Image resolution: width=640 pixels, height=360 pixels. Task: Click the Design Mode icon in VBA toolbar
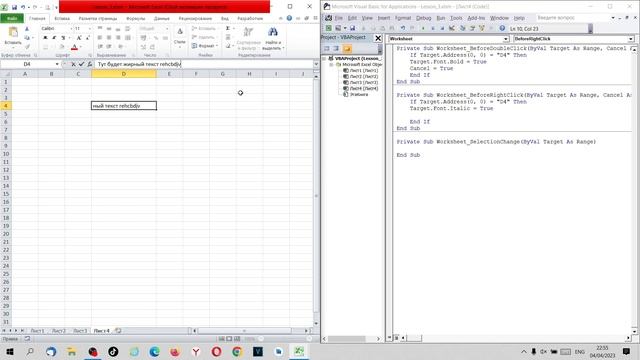coord(452,28)
